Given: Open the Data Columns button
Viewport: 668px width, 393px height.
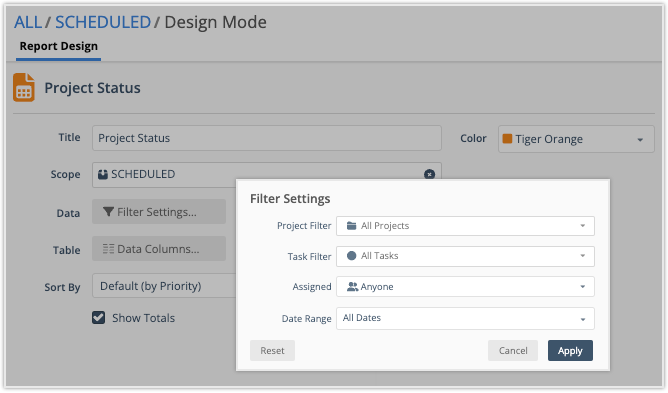Looking at the screenshot, I should 159,249.
